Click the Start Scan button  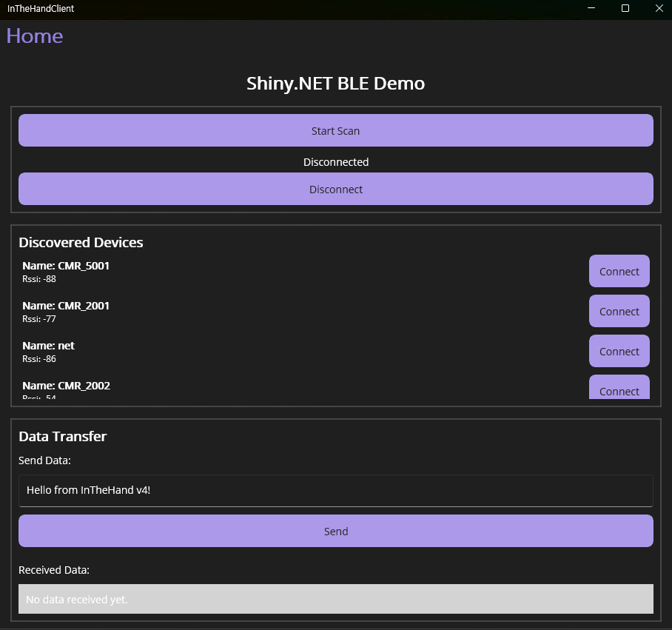(x=335, y=130)
